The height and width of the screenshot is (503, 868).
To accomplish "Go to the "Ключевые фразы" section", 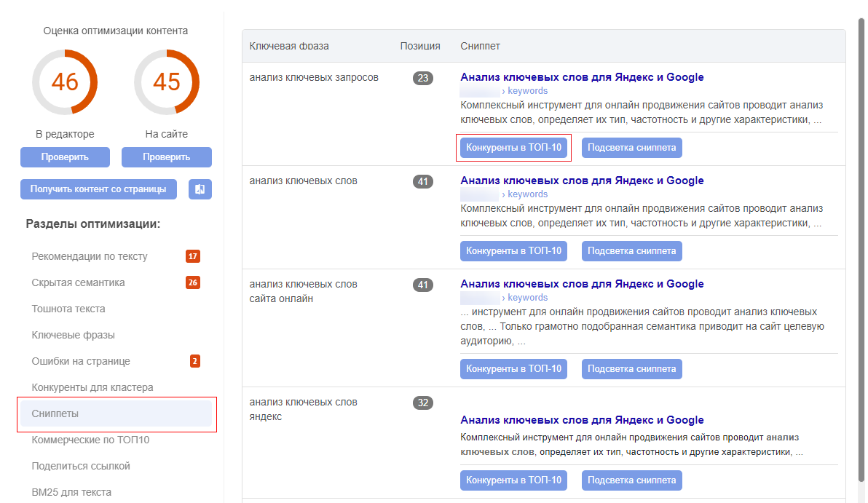I will (x=73, y=335).
